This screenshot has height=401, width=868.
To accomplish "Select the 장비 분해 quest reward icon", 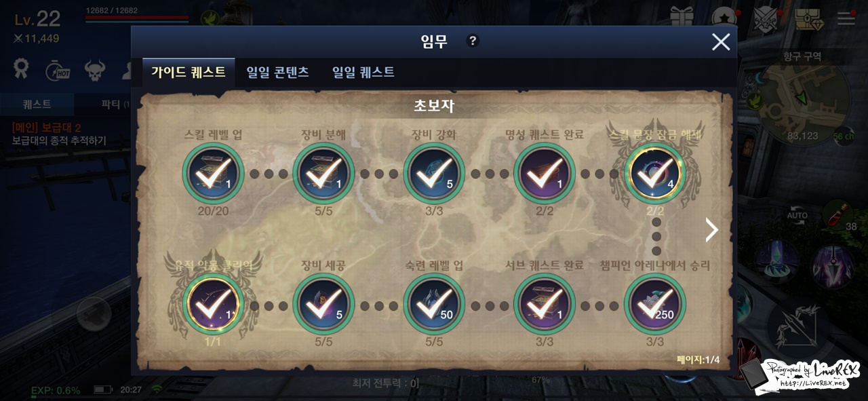I will pos(323,174).
